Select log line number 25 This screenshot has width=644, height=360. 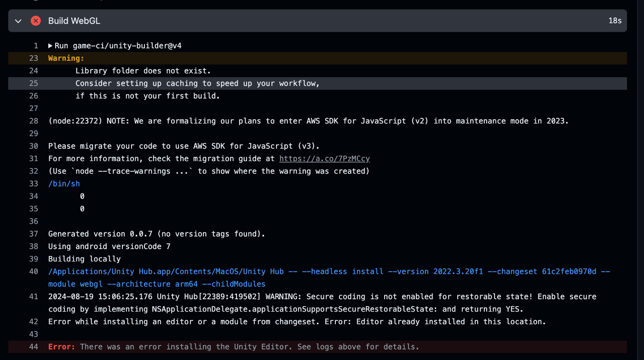(33, 83)
